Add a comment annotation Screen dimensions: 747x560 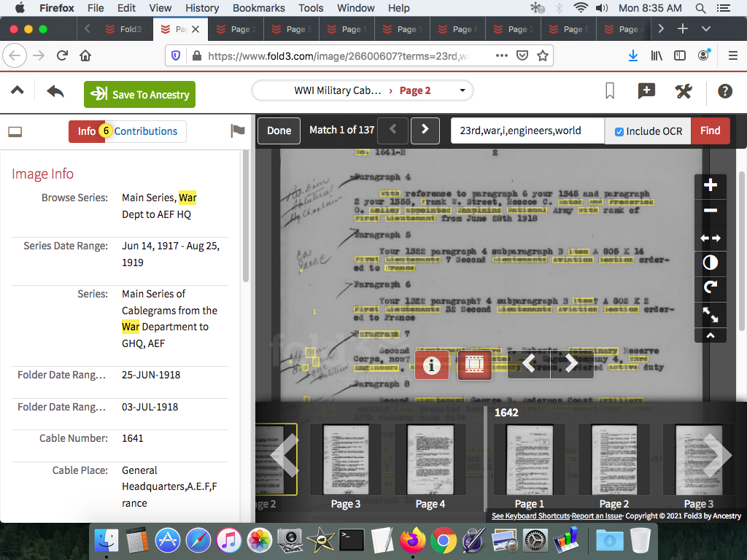pyautogui.click(x=646, y=91)
